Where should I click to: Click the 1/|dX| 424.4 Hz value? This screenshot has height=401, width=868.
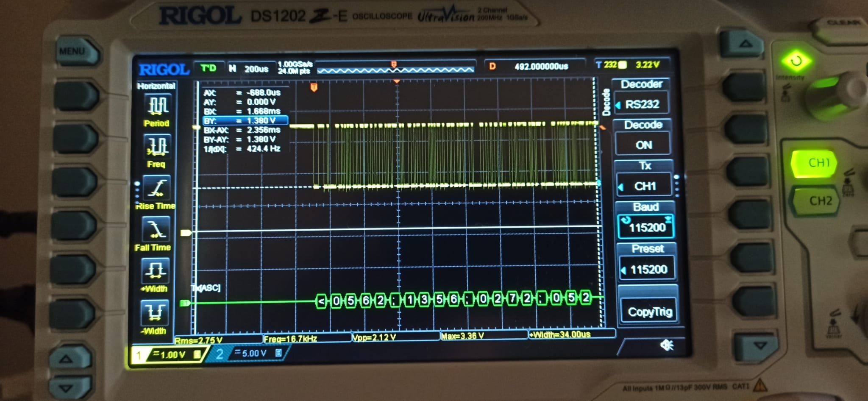point(263,149)
